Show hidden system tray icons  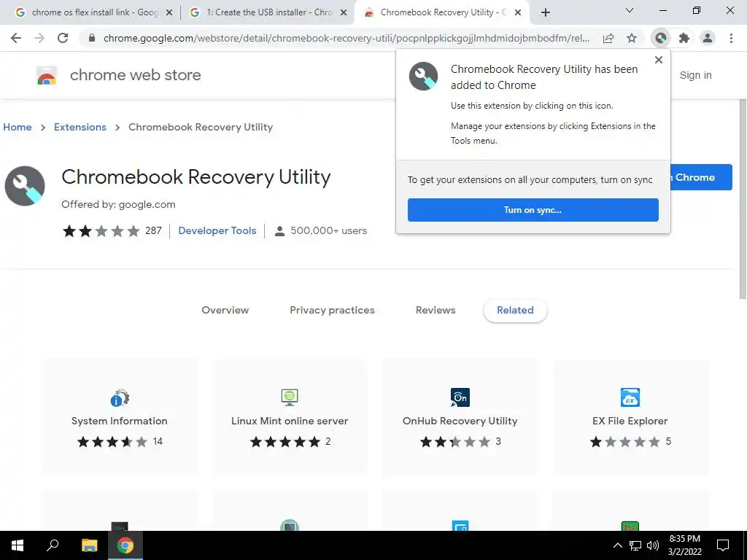point(617,545)
